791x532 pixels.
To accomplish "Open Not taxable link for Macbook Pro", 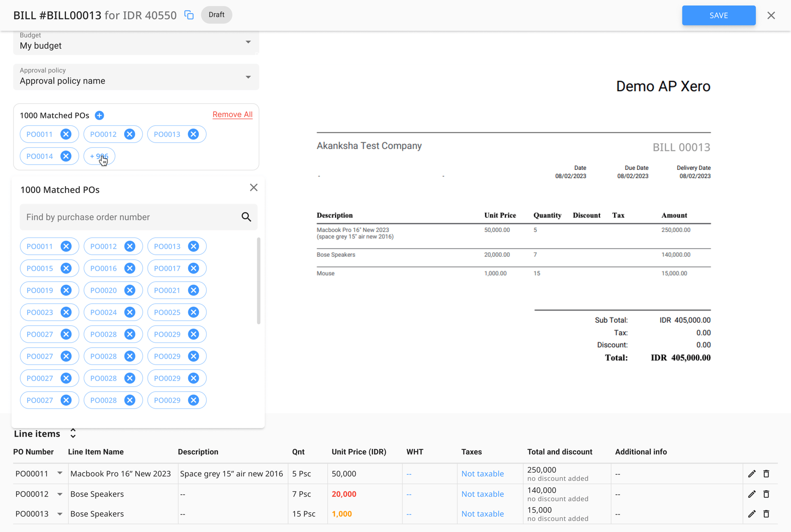I will tap(482, 474).
